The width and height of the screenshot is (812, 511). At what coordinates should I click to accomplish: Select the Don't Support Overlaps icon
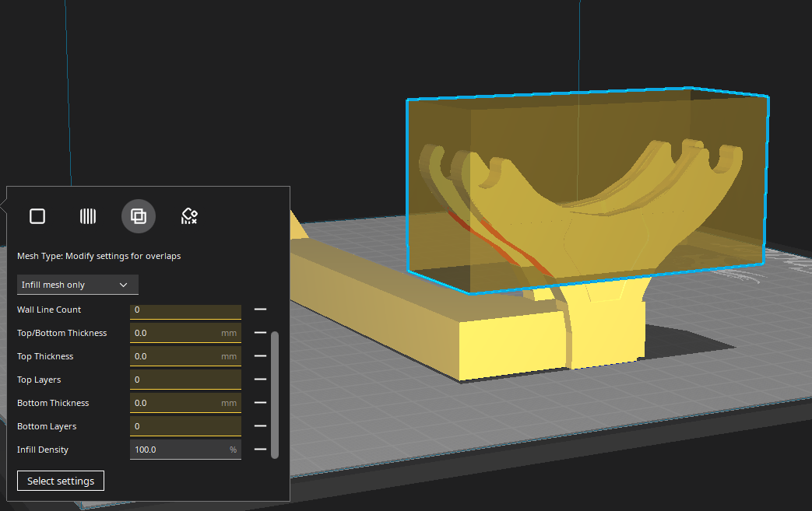tap(188, 215)
